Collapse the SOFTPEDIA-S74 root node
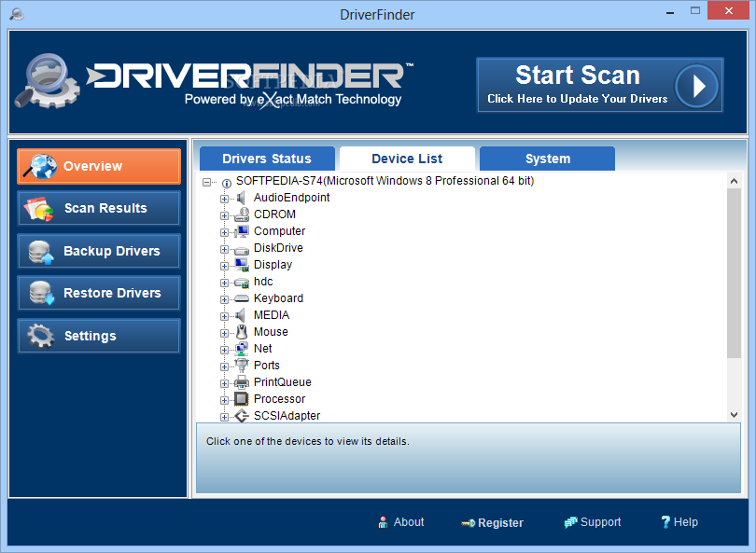Viewport: 756px width, 553px height. pyautogui.click(x=207, y=182)
